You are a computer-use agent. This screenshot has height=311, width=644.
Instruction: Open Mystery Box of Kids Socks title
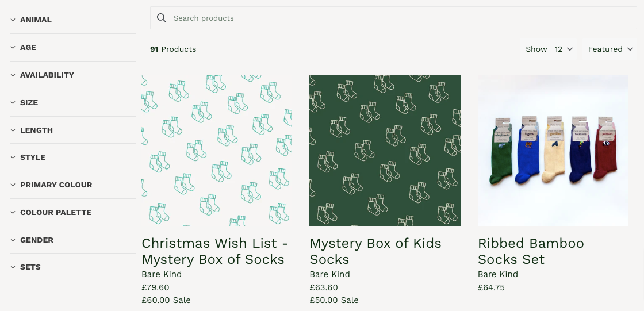375,251
